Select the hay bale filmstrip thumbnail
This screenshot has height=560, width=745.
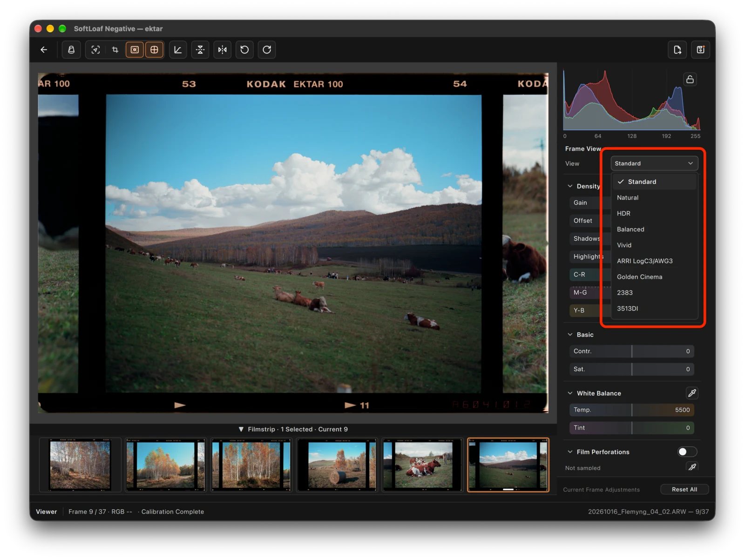[x=337, y=465]
